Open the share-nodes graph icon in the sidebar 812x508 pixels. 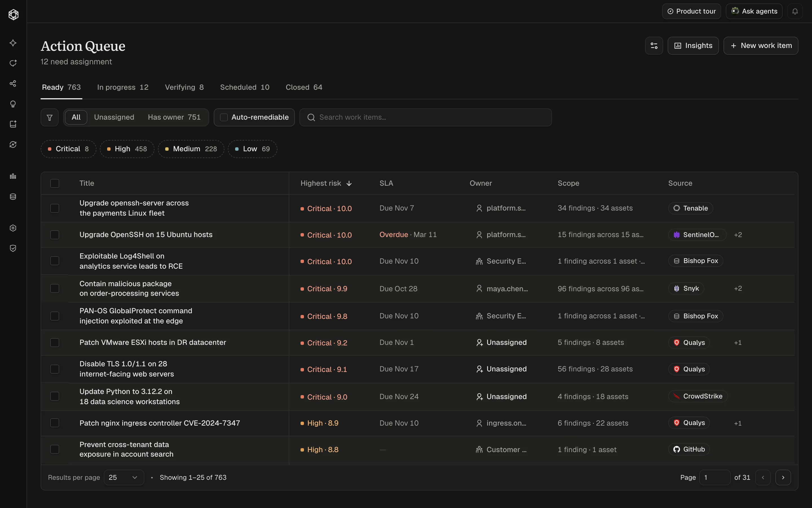pos(13,83)
